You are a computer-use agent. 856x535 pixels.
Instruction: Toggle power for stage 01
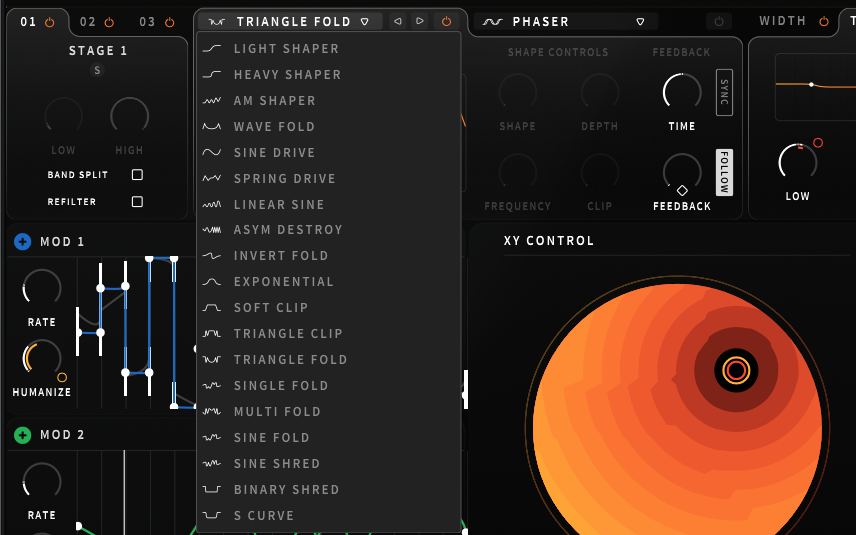coord(50,22)
